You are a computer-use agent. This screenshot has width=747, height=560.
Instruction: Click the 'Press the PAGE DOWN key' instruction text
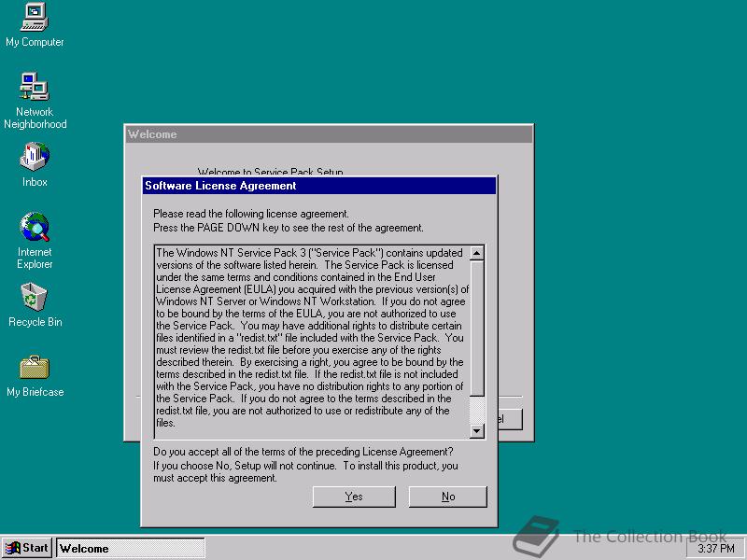click(289, 228)
